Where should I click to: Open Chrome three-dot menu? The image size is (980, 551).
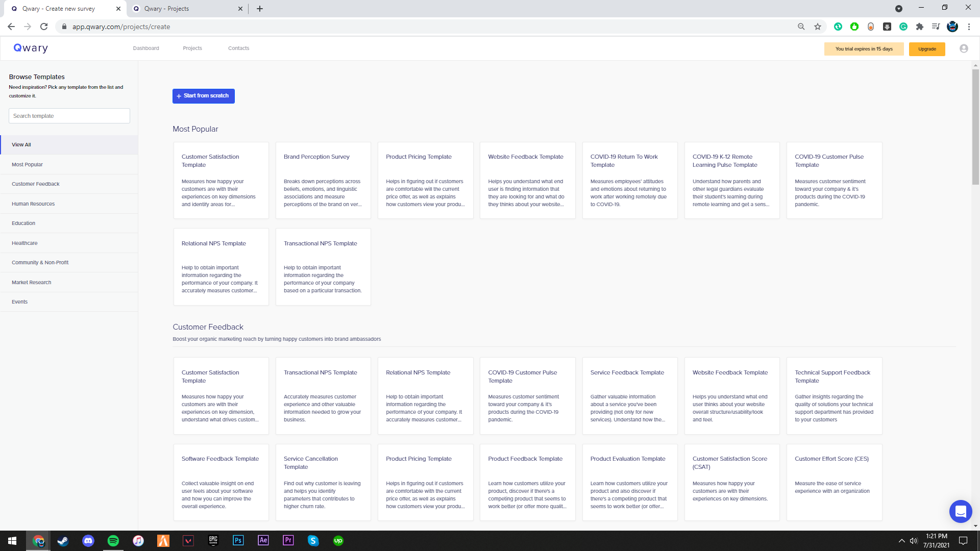[969, 27]
